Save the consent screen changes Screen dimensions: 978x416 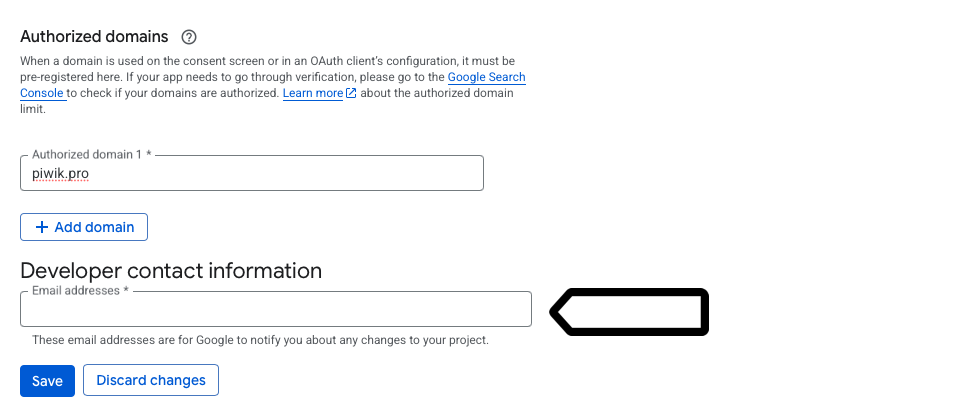pos(47,381)
